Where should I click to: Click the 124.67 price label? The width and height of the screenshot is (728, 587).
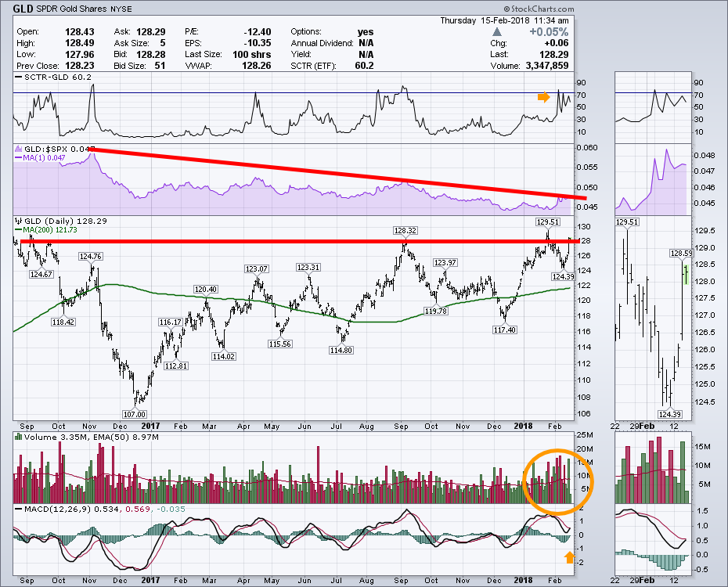point(41,274)
